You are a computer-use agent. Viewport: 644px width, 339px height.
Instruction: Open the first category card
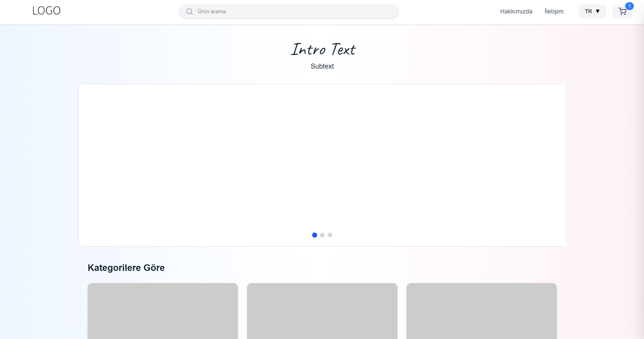[x=163, y=311]
